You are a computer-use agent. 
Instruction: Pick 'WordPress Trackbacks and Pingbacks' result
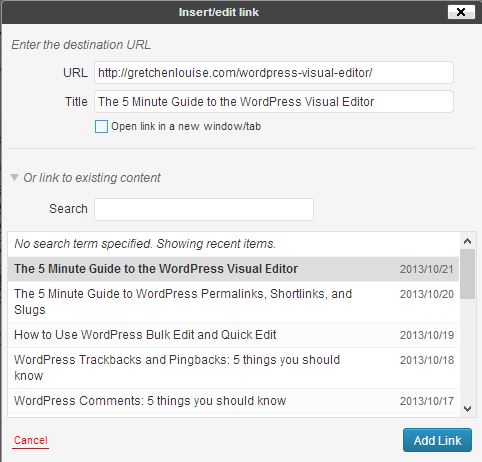[233, 368]
